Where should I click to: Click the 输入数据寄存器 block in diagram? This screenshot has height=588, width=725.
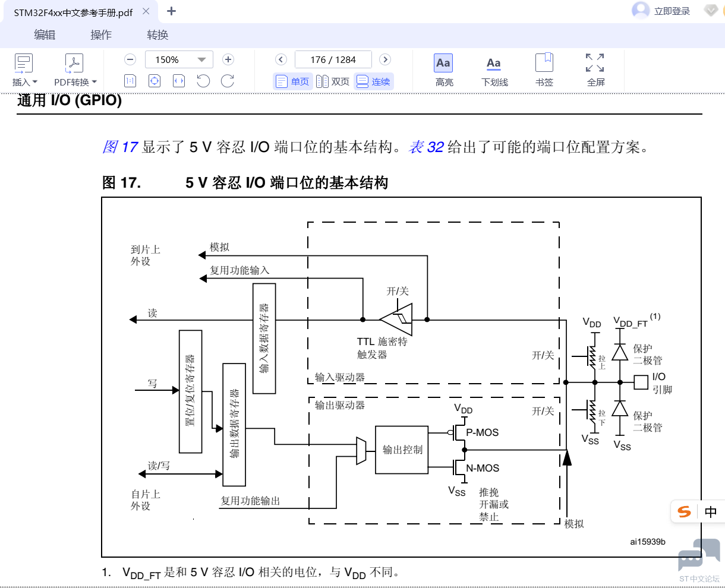(264, 339)
